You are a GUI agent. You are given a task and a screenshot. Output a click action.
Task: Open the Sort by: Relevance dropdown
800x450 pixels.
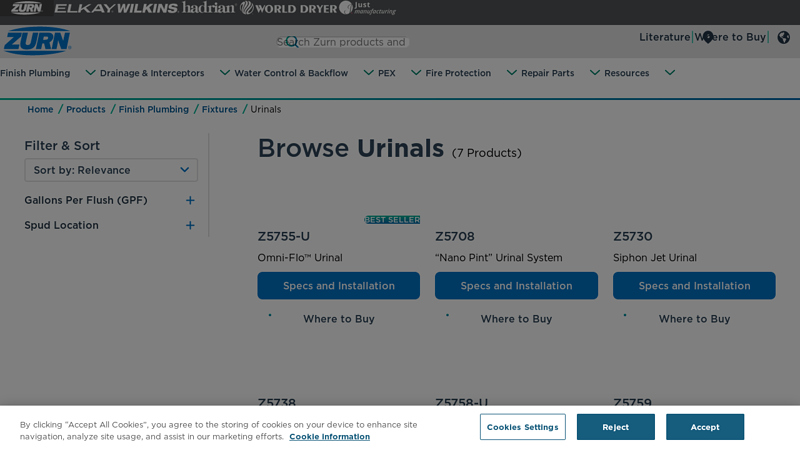pos(111,170)
